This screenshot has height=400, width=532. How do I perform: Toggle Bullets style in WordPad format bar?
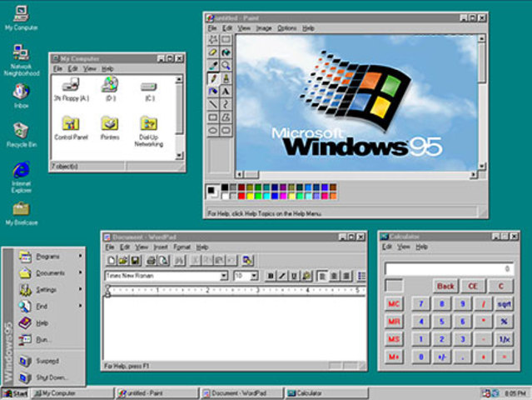[x=361, y=276]
